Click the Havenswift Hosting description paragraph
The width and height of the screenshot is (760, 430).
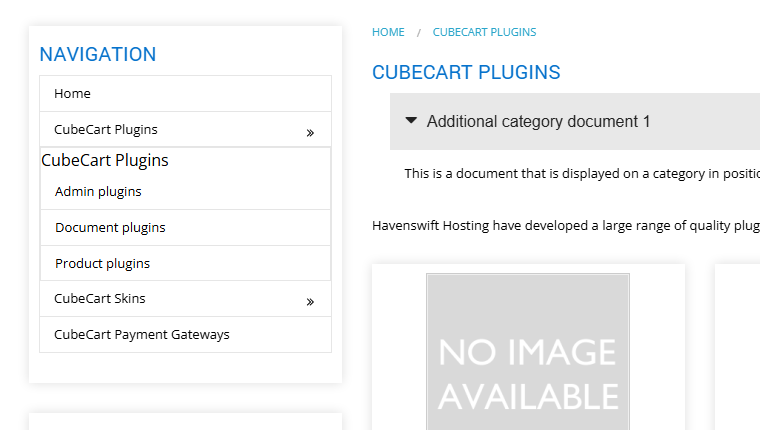pyautogui.click(x=566, y=225)
